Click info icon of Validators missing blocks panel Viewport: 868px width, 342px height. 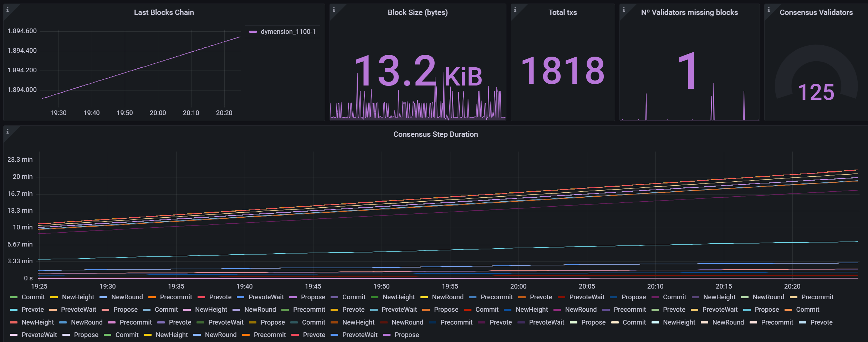tap(624, 10)
